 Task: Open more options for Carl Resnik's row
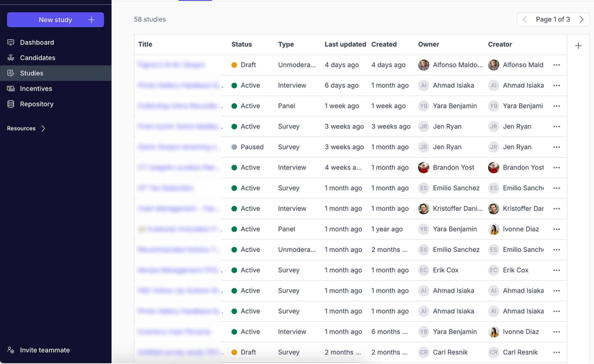tap(556, 352)
